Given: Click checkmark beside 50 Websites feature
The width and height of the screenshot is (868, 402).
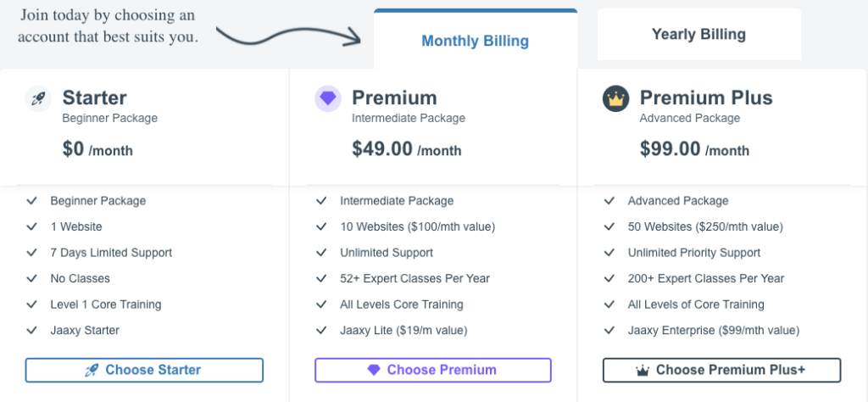Looking at the screenshot, I should coord(609,226).
